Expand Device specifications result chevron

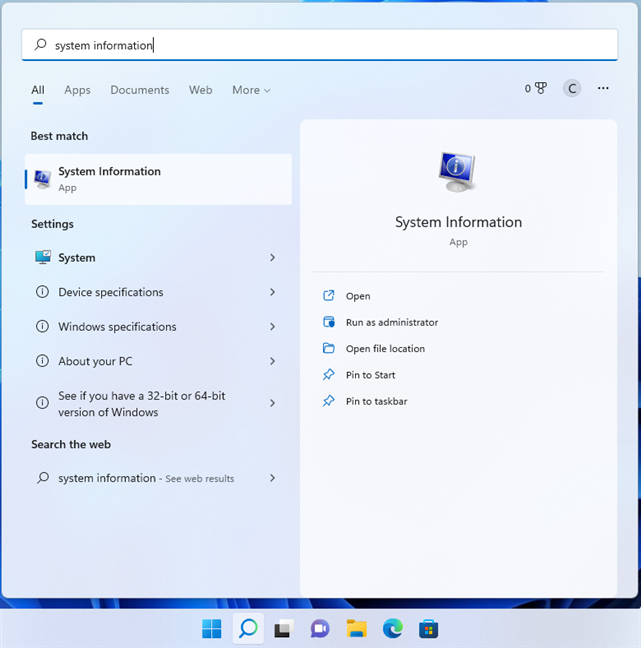[x=272, y=292]
